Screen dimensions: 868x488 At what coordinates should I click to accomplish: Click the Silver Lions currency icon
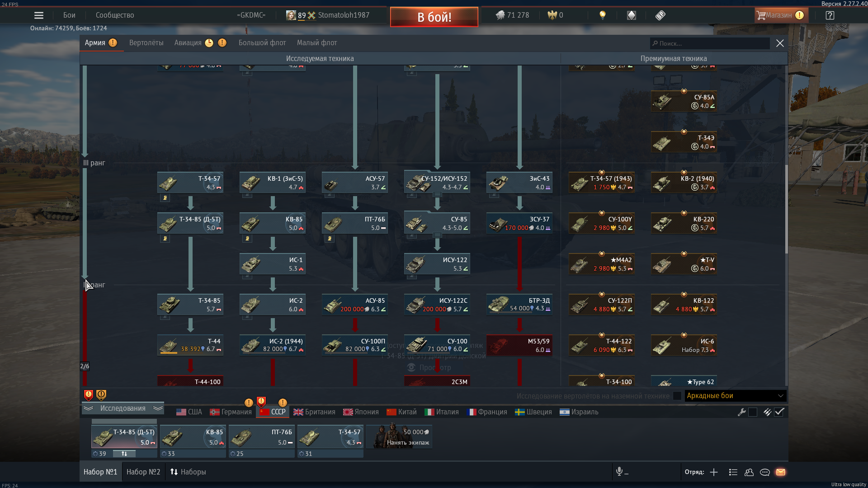[x=500, y=15]
